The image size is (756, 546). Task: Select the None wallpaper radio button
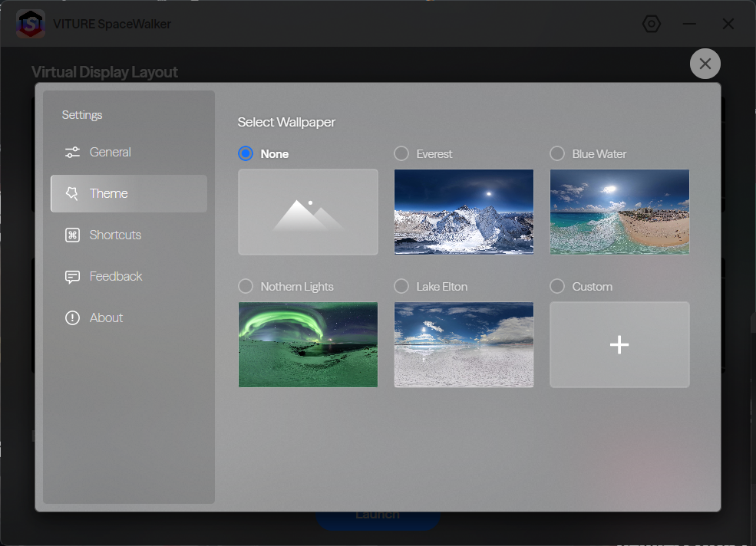[246, 153]
